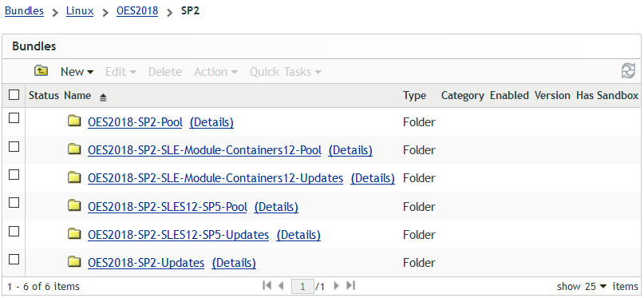
Task: Go to the first page arrow
Action: click(x=267, y=285)
